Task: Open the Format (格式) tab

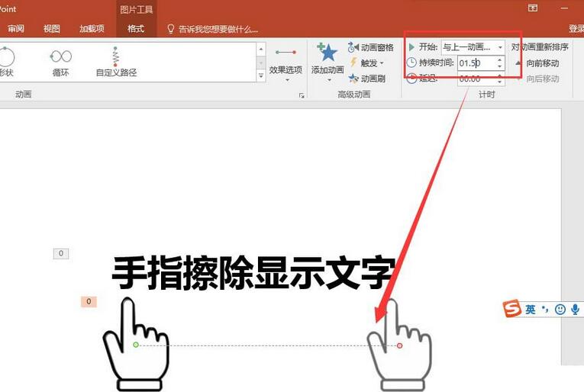Action: (136, 29)
